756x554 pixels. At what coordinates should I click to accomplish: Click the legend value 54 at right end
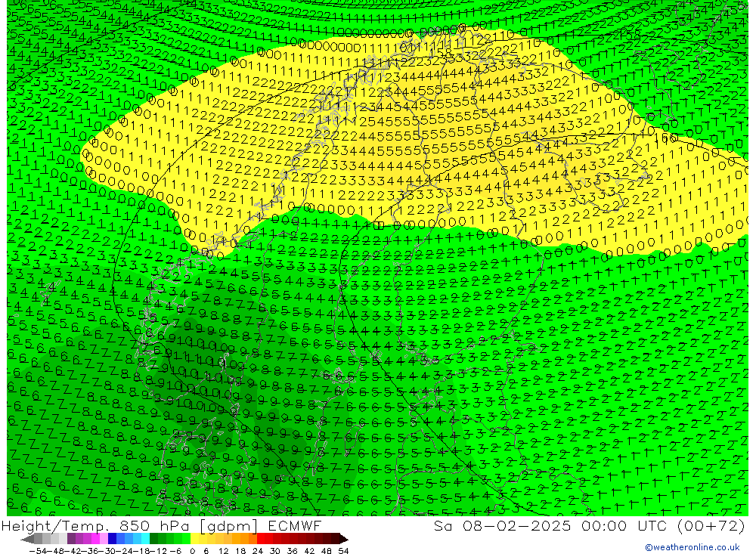343,551
